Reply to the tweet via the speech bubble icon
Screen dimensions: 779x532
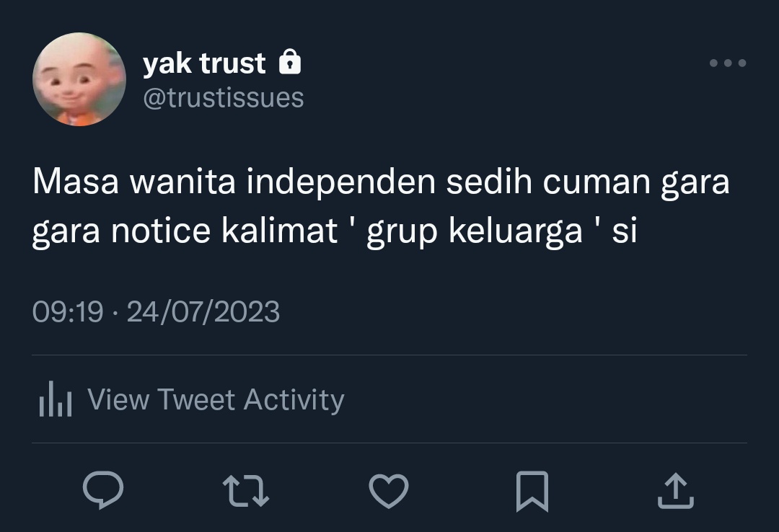tap(103, 490)
